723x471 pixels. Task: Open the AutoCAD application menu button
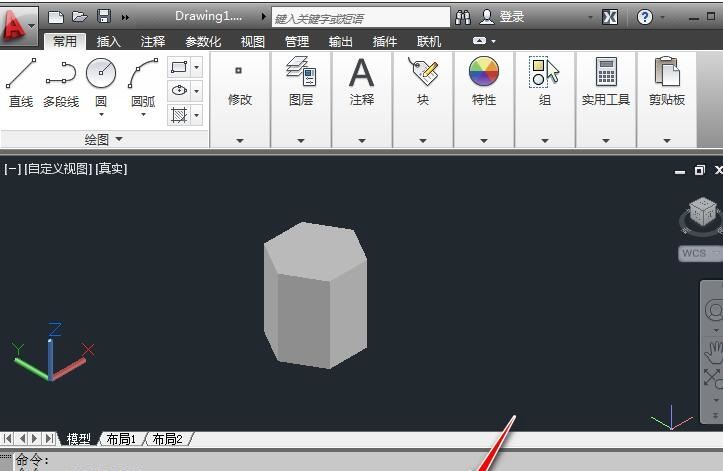point(18,25)
